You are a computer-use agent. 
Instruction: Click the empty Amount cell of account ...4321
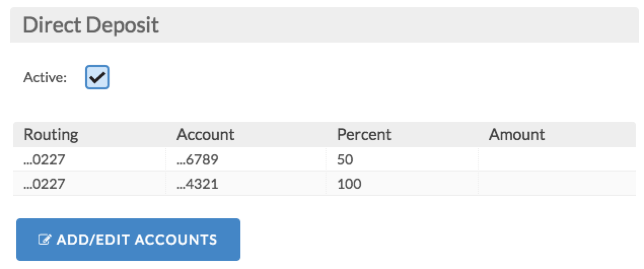(557, 183)
